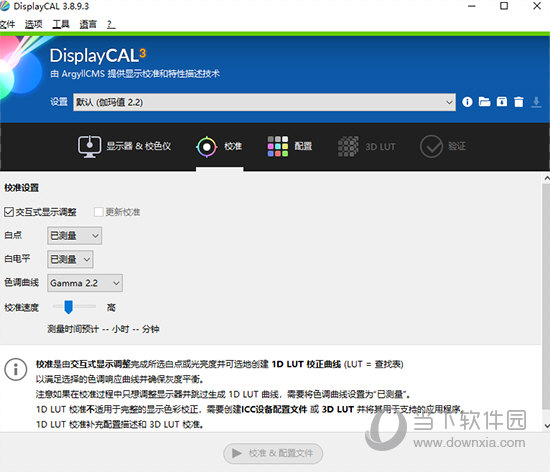Toggle the 更新校准 checkbox

[99, 212]
